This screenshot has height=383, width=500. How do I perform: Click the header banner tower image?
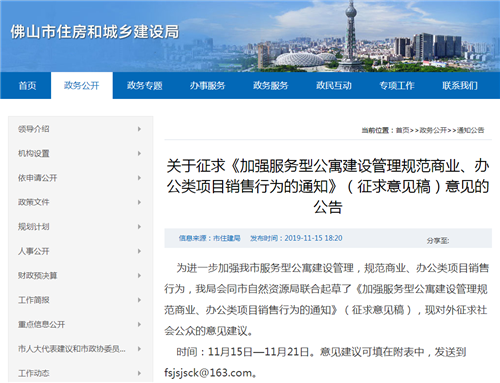pos(350,36)
